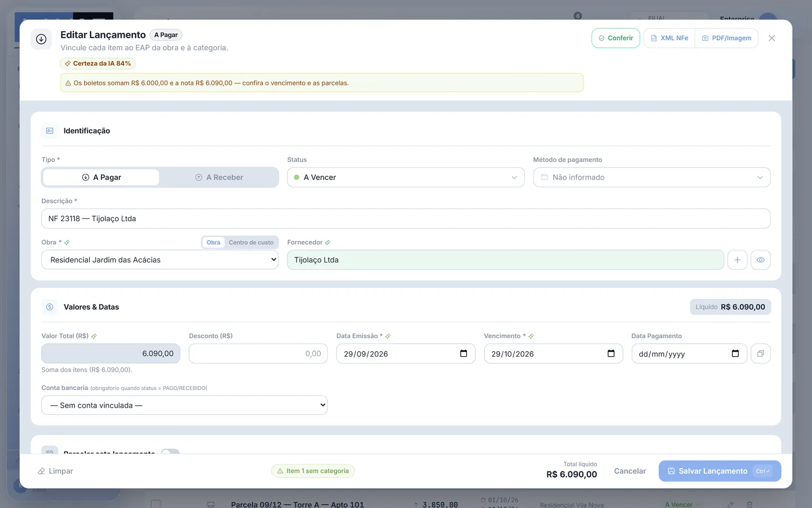
Task: Open the Conta bancária dropdown
Action: pyautogui.click(x=184, y=405)
